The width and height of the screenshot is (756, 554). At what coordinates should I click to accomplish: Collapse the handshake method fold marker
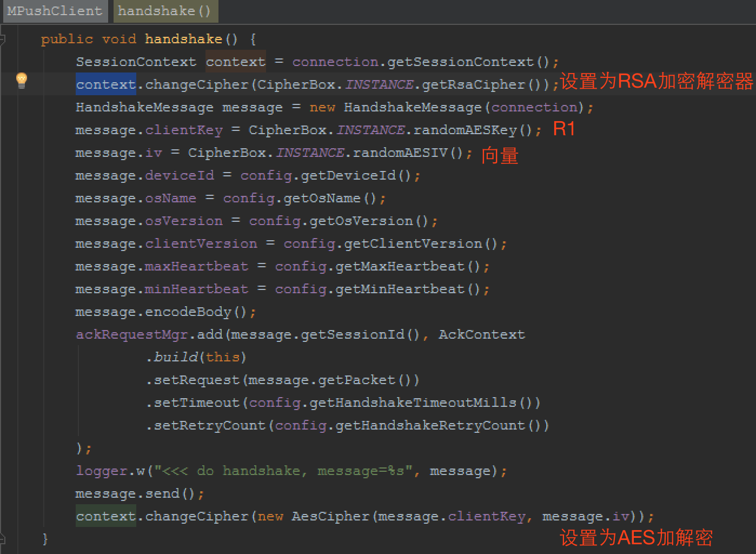(3, 39)
